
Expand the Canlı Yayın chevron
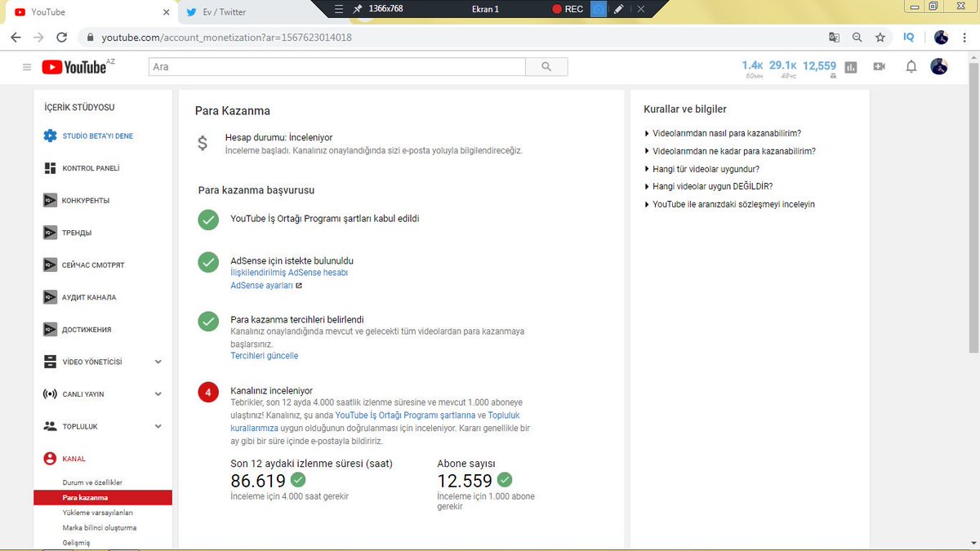158,394
